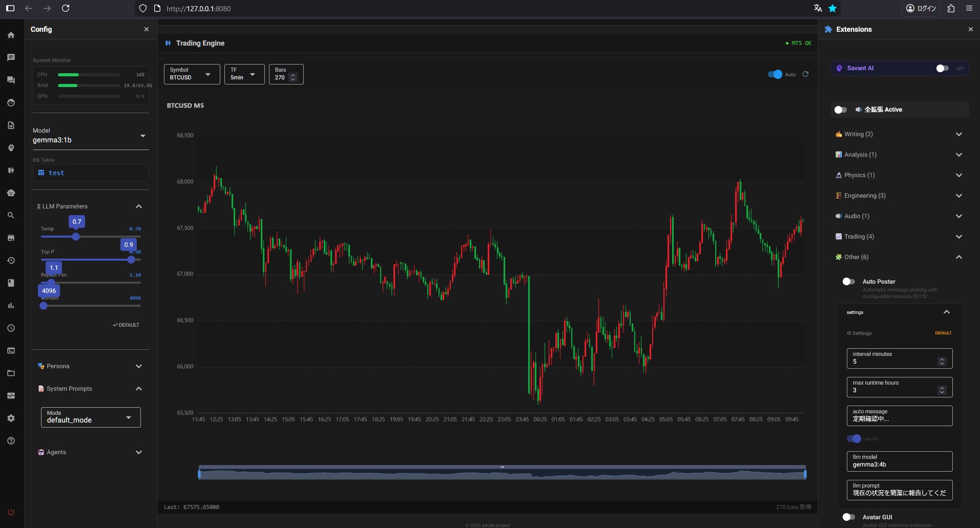Click the face icon in the sidebar
Image resolution: width=980 pixels, height=528 pixels.
(x=11, y=102)
